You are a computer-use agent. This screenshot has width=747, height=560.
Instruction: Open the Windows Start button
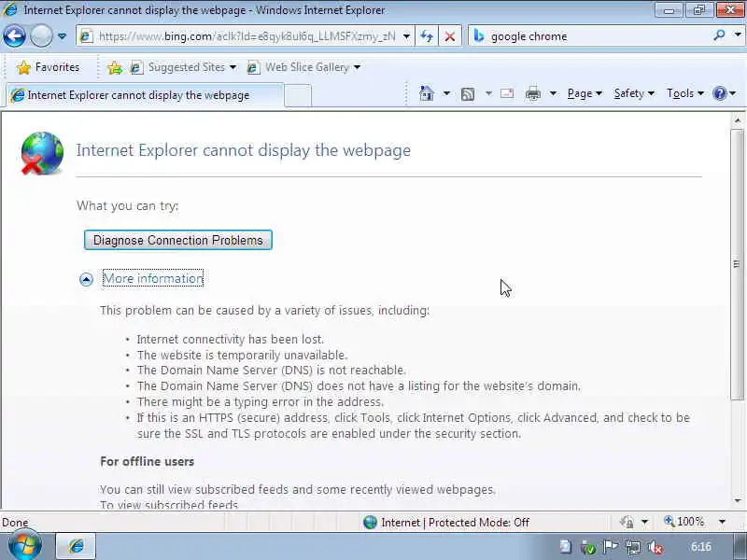(24, 546)
